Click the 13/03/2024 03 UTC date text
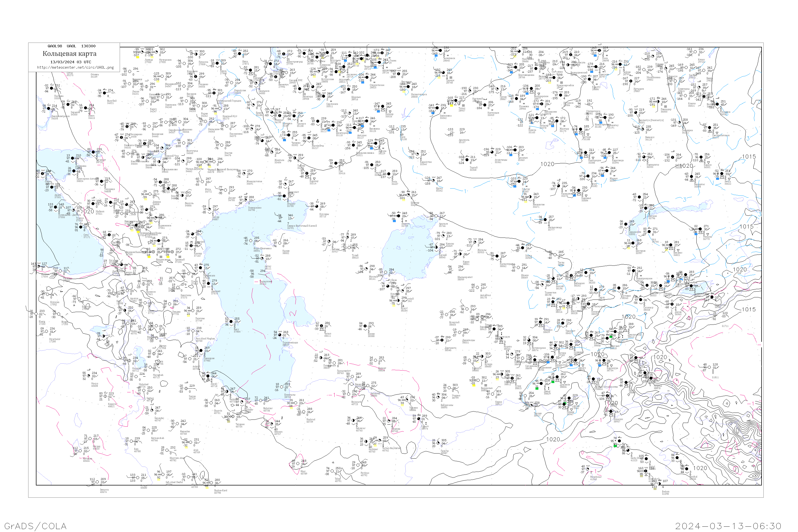 70,62
